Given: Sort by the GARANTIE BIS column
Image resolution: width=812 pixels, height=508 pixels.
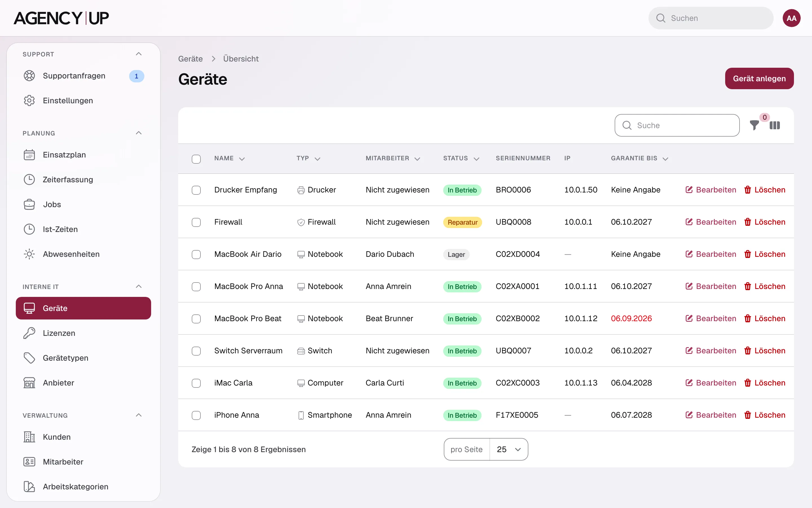Looking at the screenshot, I should (x=639, y=158).
